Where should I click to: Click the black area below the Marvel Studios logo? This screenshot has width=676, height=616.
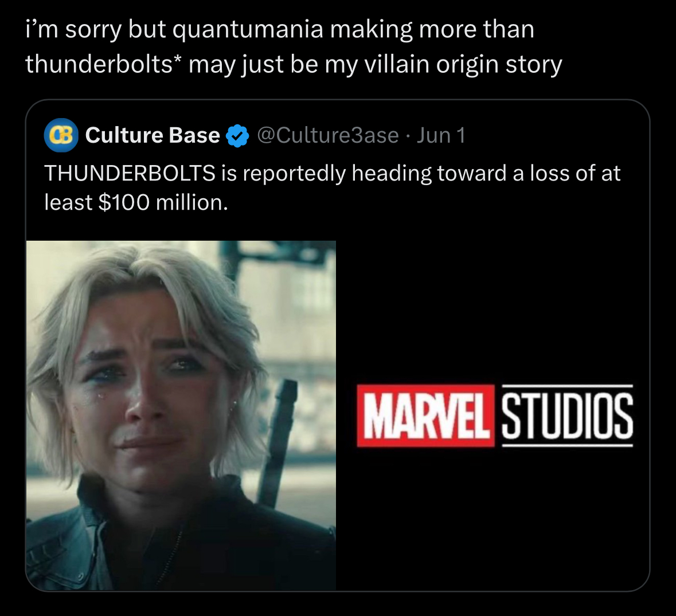[494, 516]
